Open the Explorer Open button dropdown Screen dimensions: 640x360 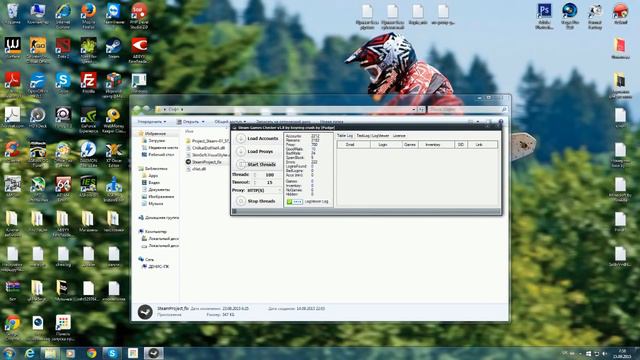coord(191,122)
